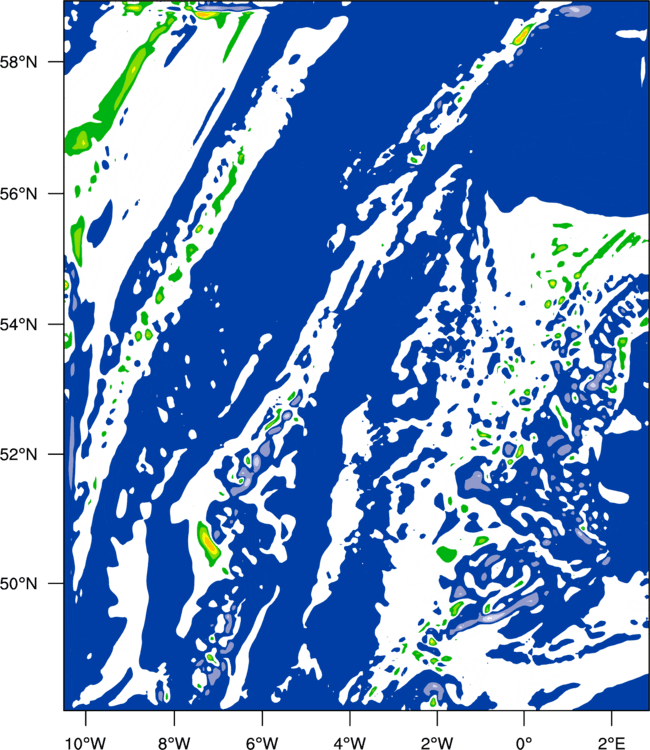Click the 8°W longitude label
Screen dimensions: 650x750
pos(174,742)
